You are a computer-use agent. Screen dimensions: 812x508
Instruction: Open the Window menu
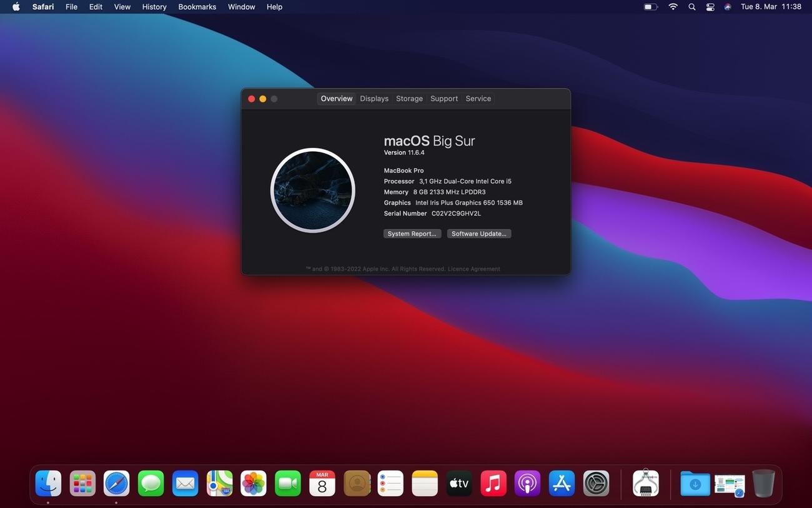[x=242, y=7]
